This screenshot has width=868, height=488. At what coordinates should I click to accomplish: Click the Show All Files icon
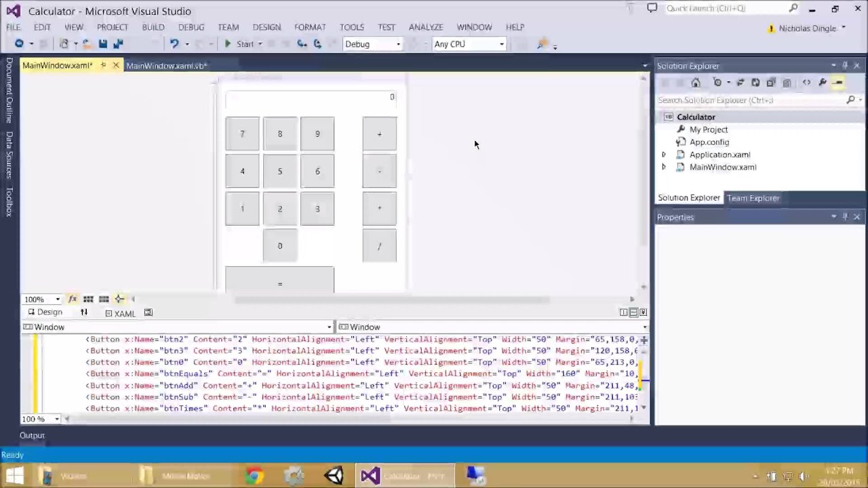point(787,83)
